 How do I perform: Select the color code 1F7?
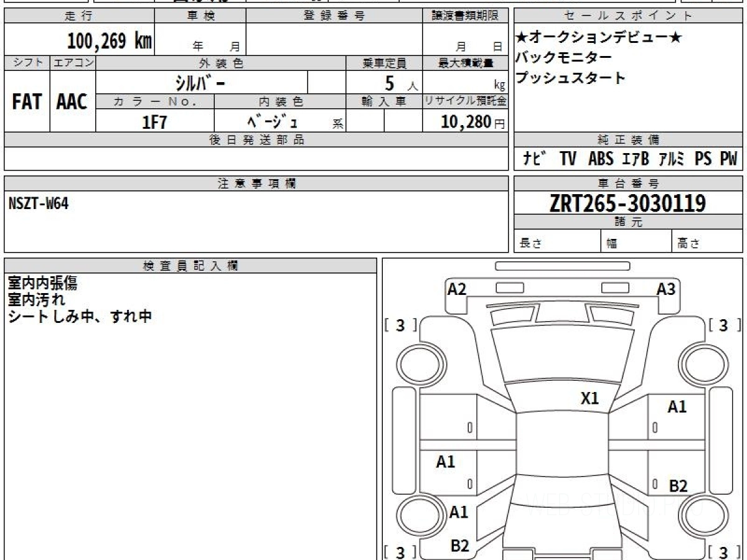pos(154,122)
